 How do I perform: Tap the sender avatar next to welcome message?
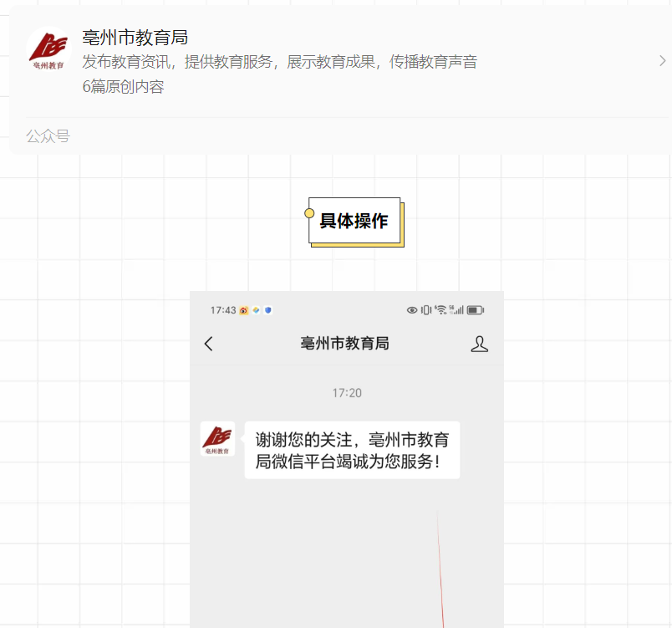click(x=217, y=439)
